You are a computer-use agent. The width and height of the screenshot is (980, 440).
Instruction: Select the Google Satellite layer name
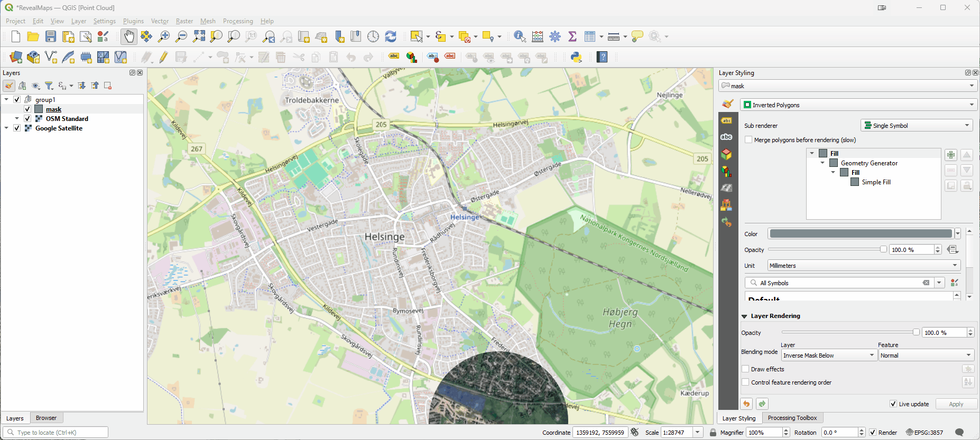tap(59, 128)
